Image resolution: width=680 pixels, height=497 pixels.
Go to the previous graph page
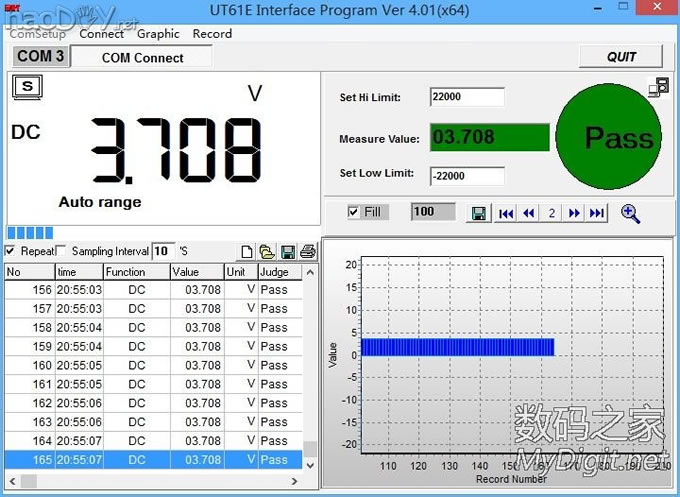click(x=529, y=213)
